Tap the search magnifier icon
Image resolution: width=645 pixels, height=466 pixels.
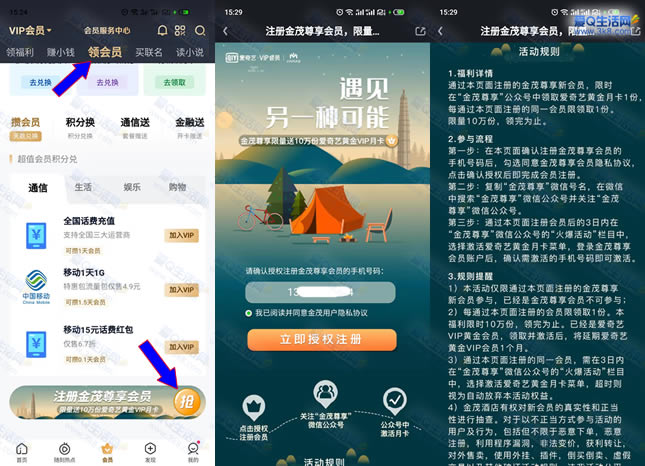(x=200, y=30)
